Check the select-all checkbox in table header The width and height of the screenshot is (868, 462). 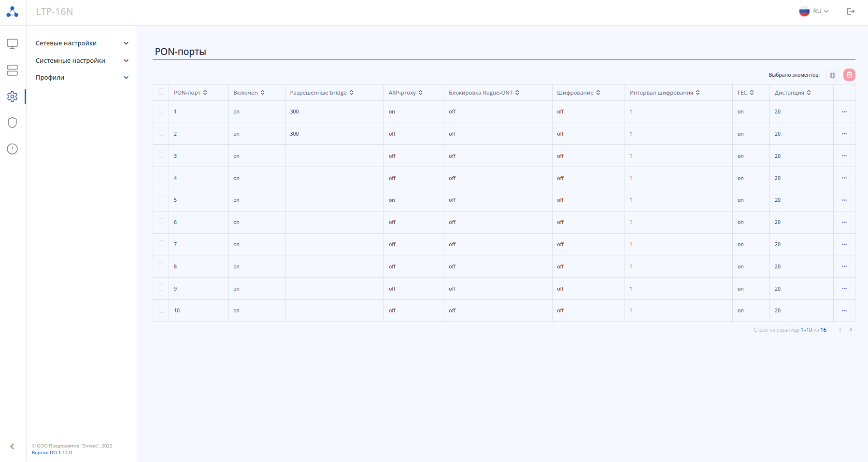(161, 92)
